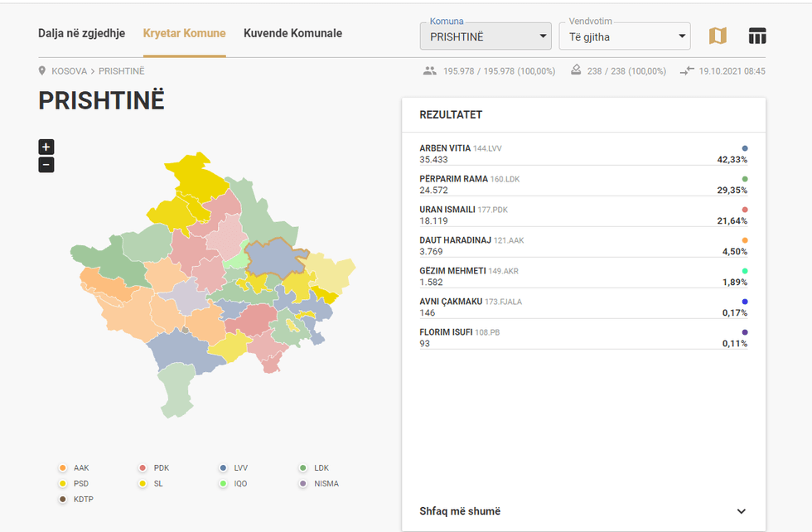Zoom in on the map
Screen dimensions: 812x532
[x=46, y=147]
